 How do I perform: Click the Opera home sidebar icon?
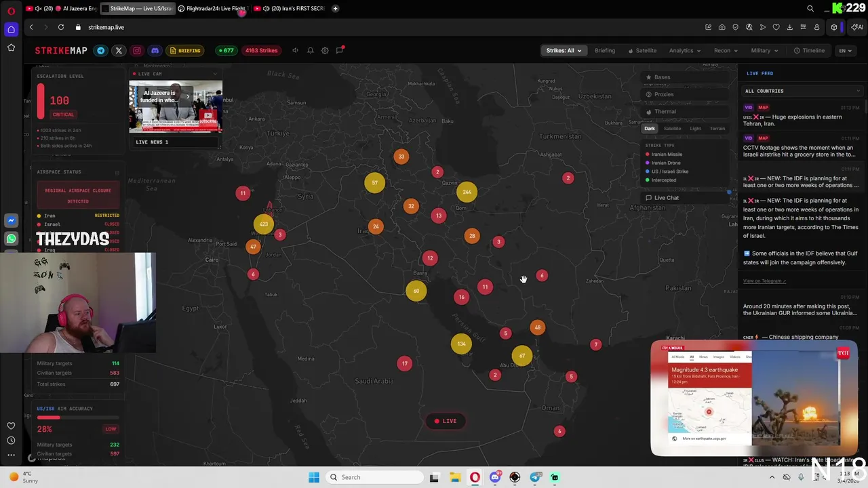(x=11, y=29)
